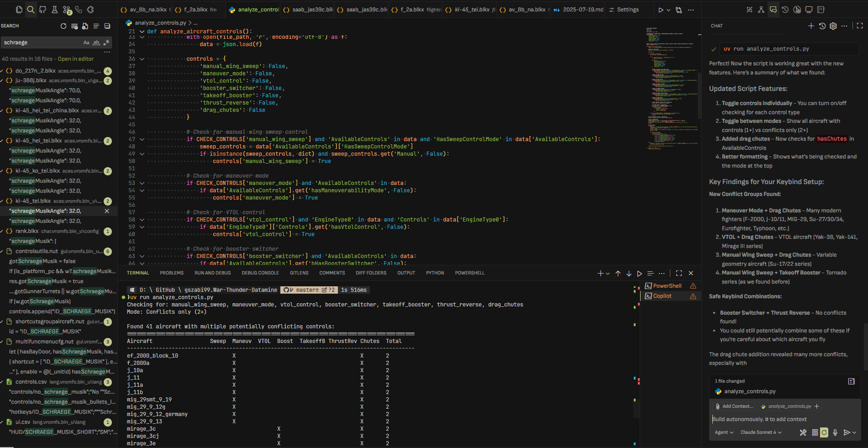Screen dimensions: 868x448
Task: Refresh the search results
Action: [x=63, y=26]
